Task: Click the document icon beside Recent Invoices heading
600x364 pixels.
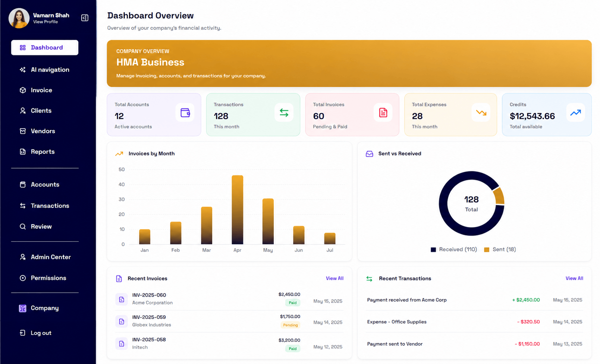Action: coord(119,278)
